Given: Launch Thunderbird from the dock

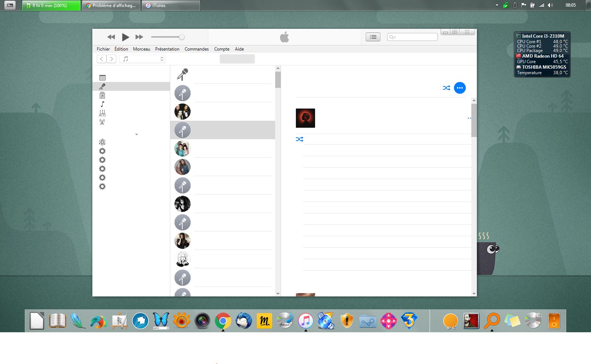Looking at the screenshot, I should [x=244, y=321].
